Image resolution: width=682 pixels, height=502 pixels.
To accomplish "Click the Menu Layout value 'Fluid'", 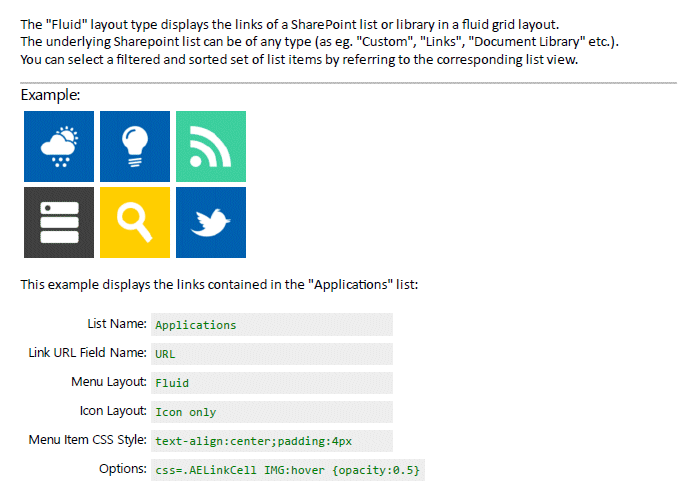I will pos(172,383).
